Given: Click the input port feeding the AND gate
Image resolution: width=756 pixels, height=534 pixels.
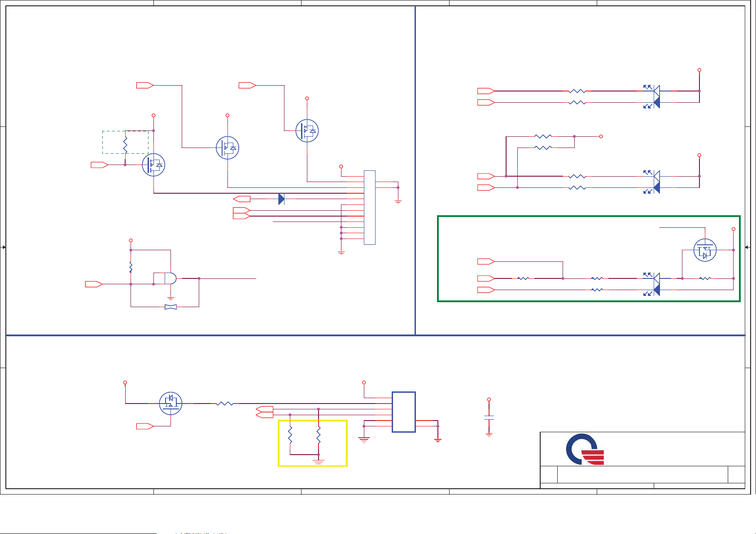Looking at the screenshot, I should (94, 284).
